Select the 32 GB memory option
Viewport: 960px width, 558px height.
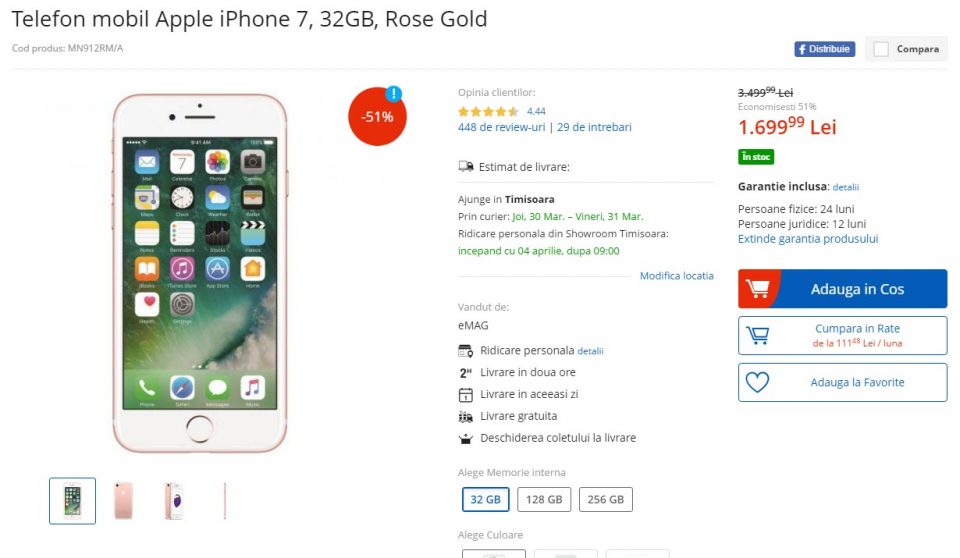(485, 499)
